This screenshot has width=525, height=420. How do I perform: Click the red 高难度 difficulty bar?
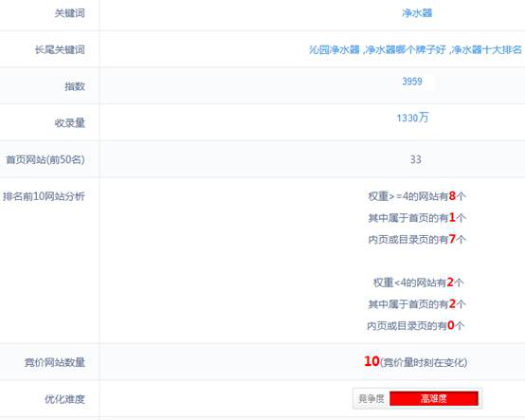[x=434, y=398]
